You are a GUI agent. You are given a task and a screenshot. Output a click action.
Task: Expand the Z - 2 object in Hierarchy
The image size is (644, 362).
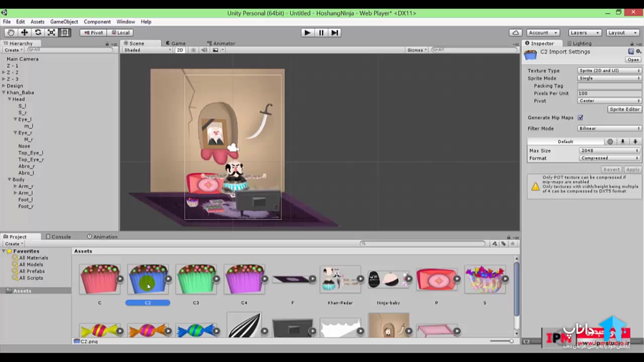pyautogui.click(x=4, y=72)
